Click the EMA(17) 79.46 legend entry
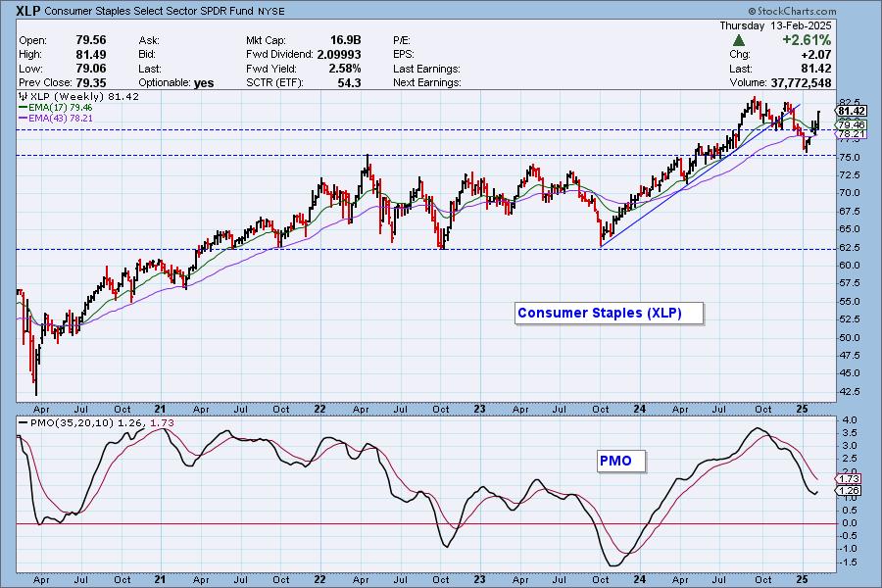Screen dimensions: 882x588 tap(56, 108)
